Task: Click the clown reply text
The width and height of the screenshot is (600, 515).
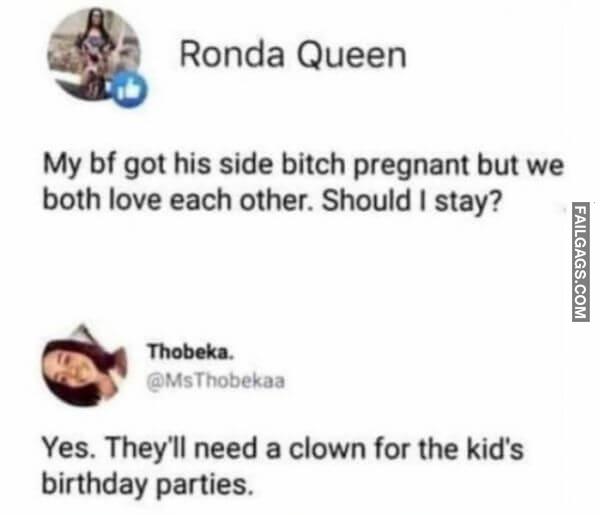Action: [282, 466]
